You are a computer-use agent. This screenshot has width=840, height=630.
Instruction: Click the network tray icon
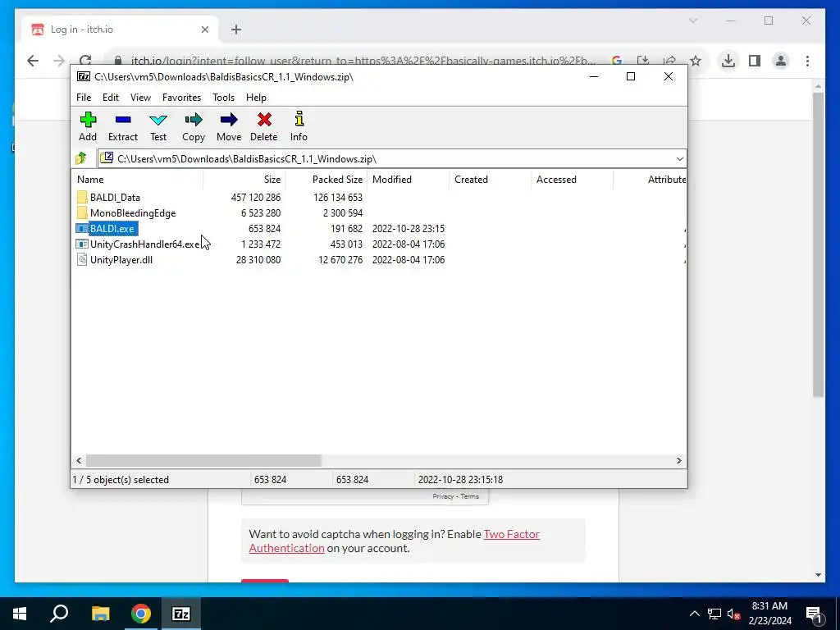(x=714, y=614)
